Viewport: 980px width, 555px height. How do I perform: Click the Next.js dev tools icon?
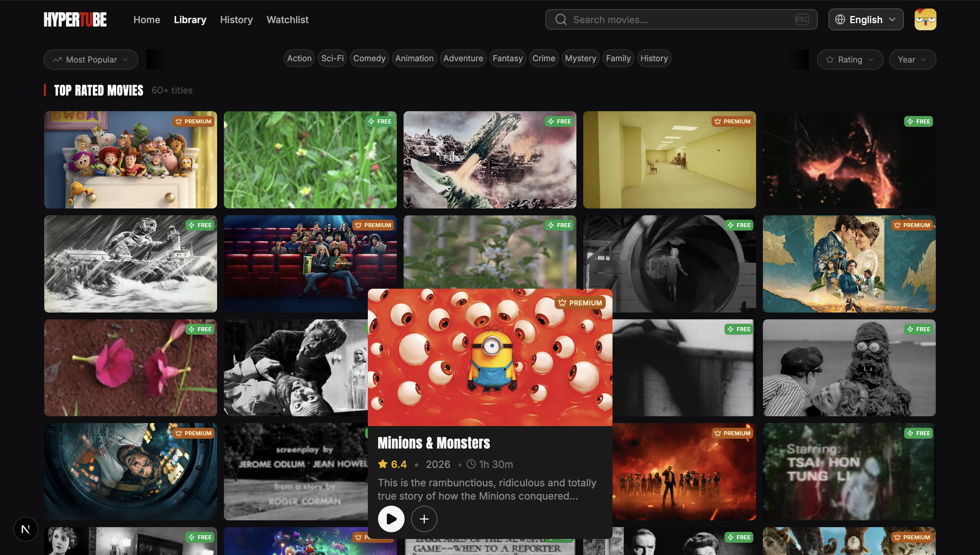[x=26, y=529]
